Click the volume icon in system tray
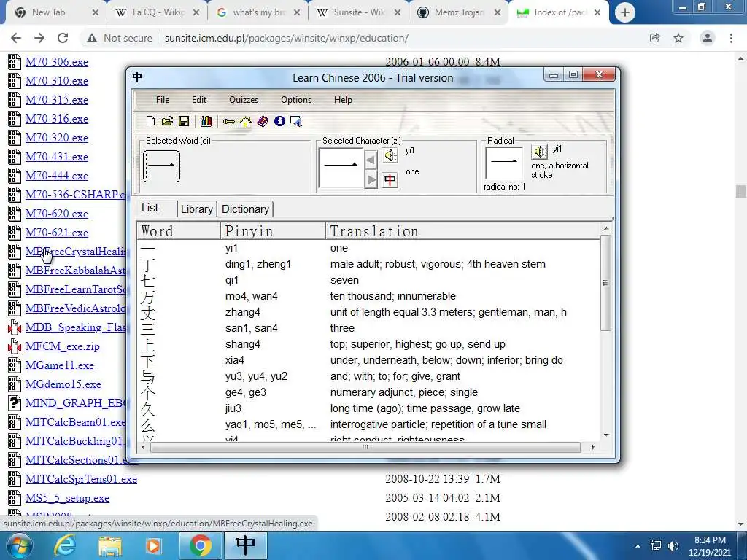Viewport: 747px width, 560px height. coord(673,545)
